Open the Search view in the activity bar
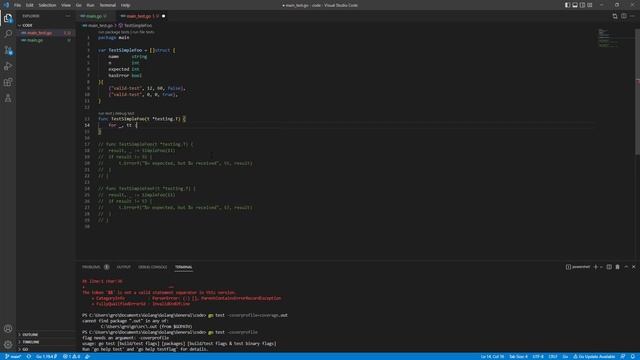This screenshot has width=640, height=360. coord(8,34)
